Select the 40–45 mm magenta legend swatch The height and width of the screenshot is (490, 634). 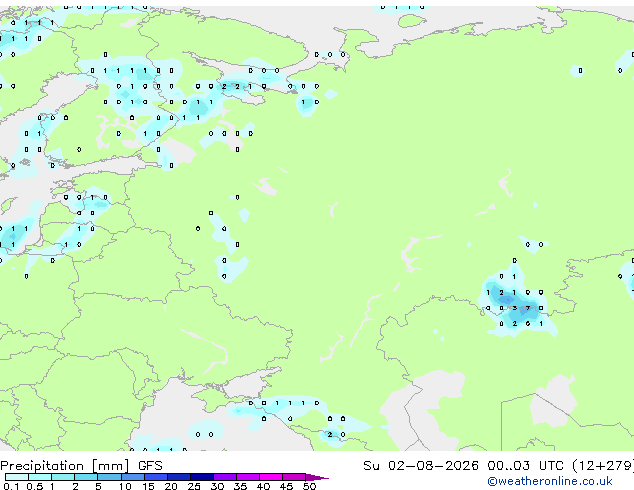(271, 477)
